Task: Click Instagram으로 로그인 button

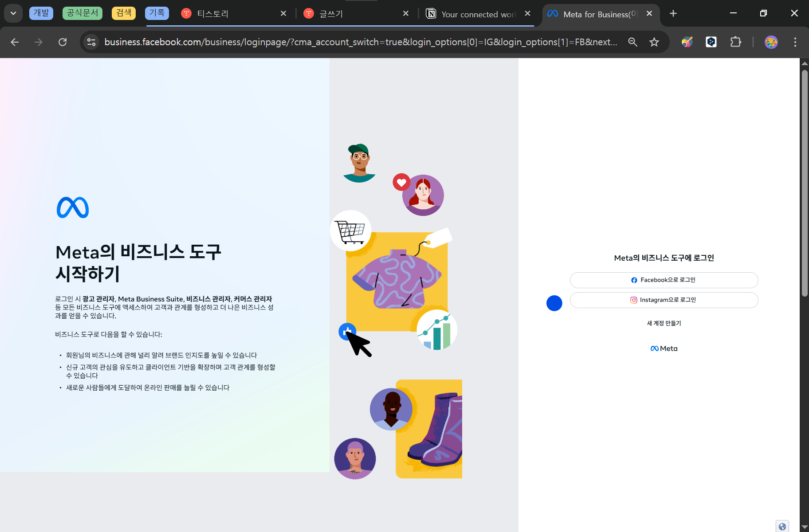Action: (x=664, y=300)
